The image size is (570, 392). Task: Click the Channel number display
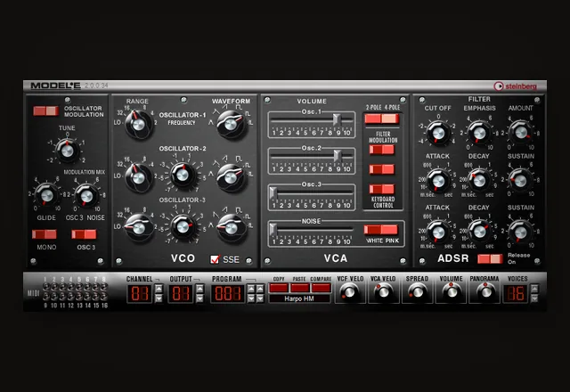[140, 293]
